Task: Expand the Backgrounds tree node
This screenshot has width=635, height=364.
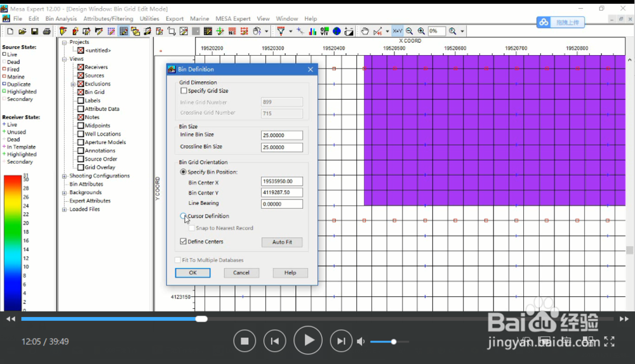Action: [64, 193]
